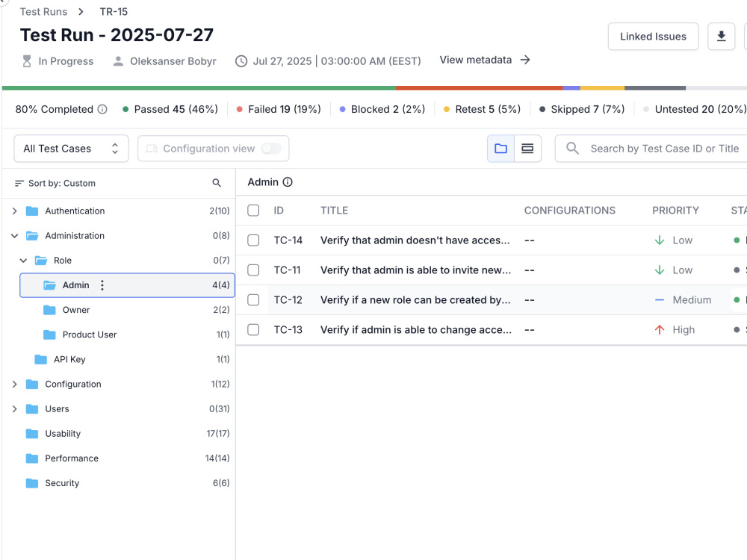
Task: Click View metadata link
Action: (x=485, y=60)
